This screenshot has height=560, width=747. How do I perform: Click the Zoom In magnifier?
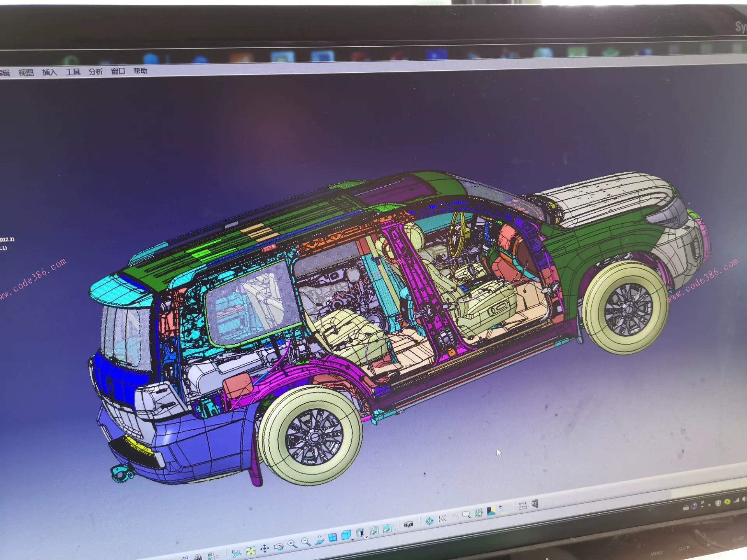tap(292, 544)
